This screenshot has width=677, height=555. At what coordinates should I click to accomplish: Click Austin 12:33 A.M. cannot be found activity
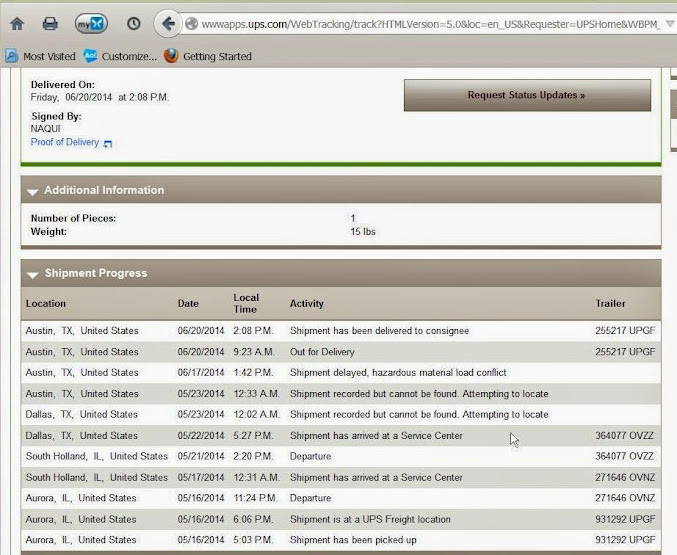pyautogui.click(x=419, y=394)
